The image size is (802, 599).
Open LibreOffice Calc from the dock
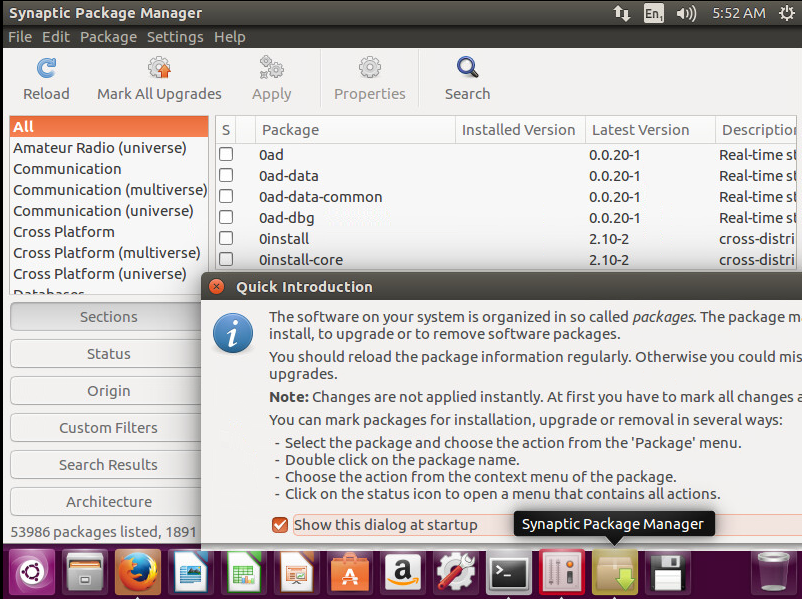click(244, 572)
